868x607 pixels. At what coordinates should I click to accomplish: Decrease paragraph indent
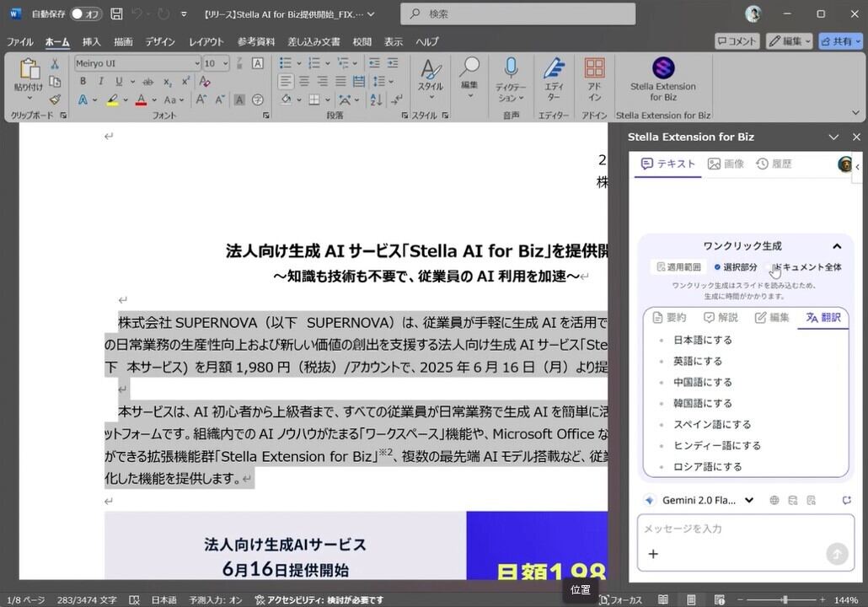(374, 63)
